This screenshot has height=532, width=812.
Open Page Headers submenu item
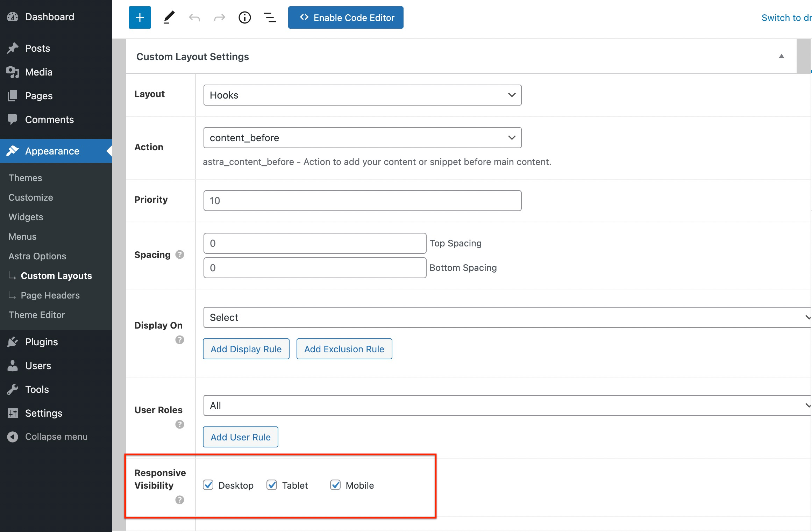[x=50, y=295]
